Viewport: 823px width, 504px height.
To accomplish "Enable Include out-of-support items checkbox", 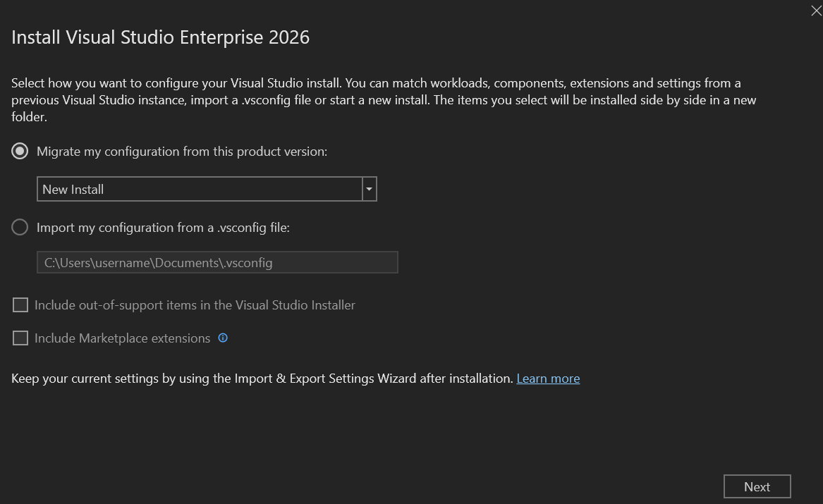I will pos(20,305).
